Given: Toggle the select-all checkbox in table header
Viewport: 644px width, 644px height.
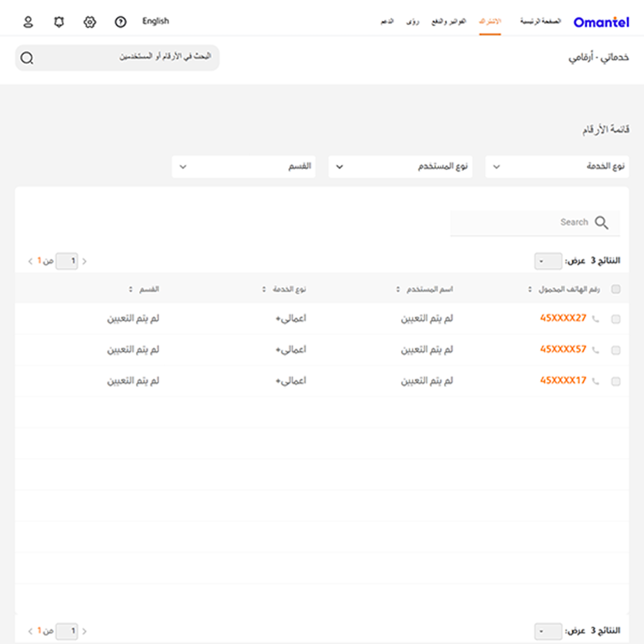Looking at the screenshot, I should click(616, 289).
